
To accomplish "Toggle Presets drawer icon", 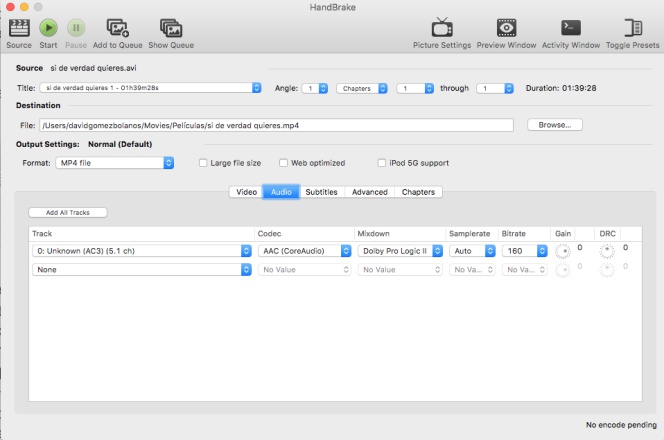I will click(x=633, y=28).
